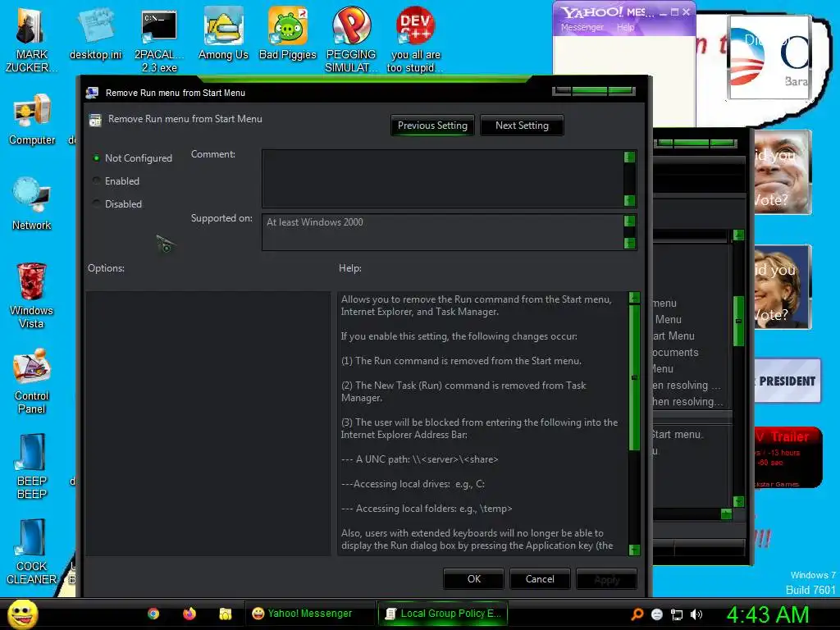840x630 pixels.
Task: Click the dialog title bar icon
Action: [92, 93]
